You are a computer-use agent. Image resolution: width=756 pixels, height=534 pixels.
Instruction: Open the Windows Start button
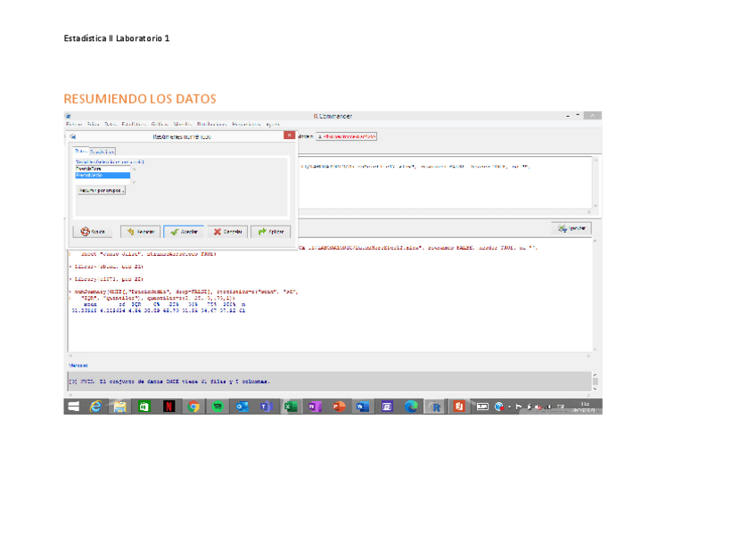(74, 407)
